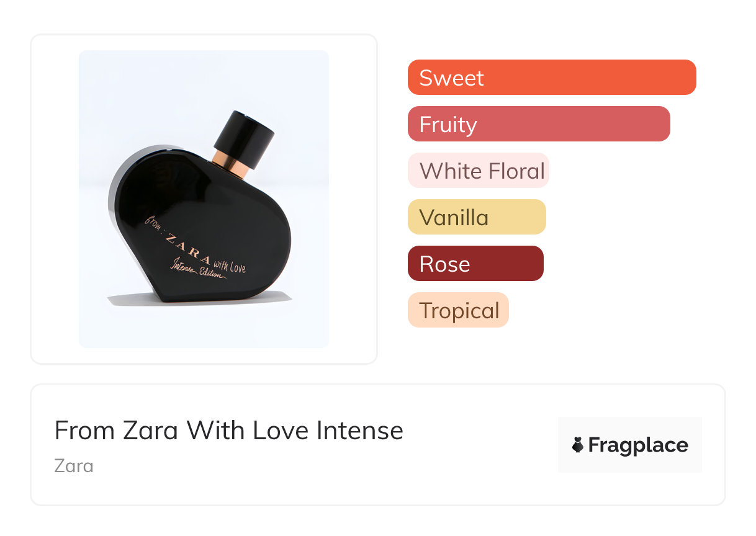The image size is (756, 536).
Task: Select the Sweet accord bar
Action: [551, 78]
